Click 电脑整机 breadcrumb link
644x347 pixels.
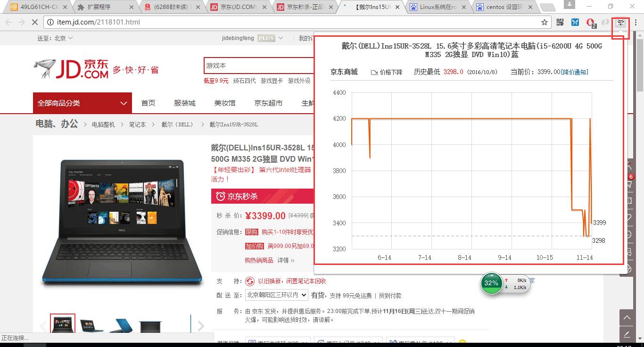103,124
